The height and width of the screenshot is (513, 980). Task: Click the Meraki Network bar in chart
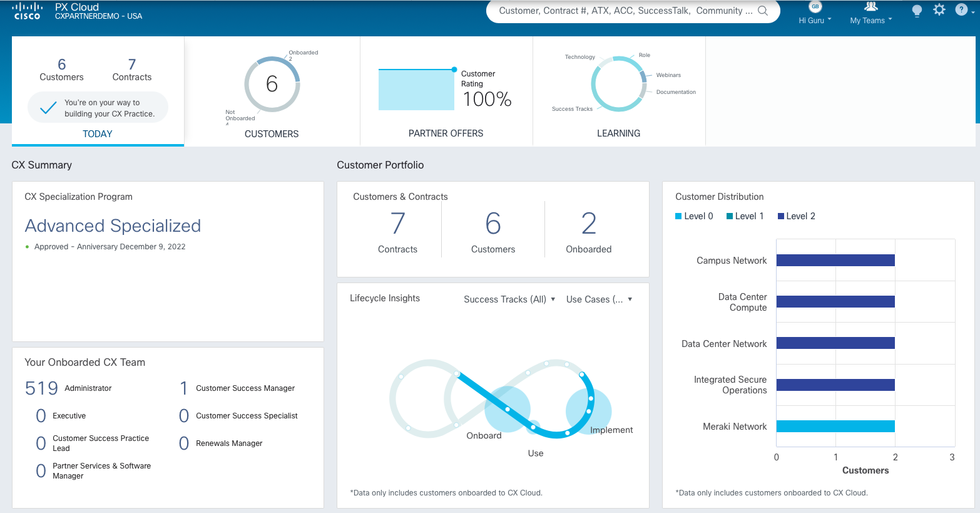835,427
